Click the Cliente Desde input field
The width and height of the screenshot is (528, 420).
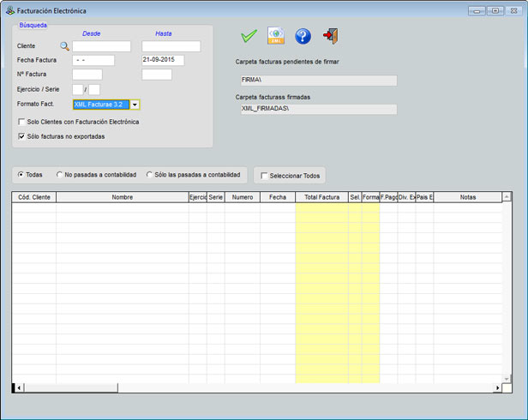point(101,46)
